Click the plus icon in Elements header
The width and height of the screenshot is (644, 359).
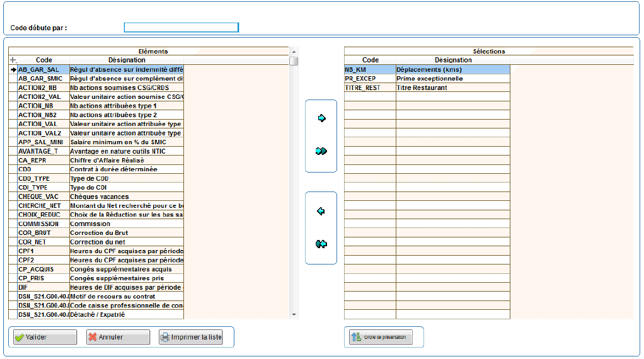pyautogui.click(x=13, y=60)
